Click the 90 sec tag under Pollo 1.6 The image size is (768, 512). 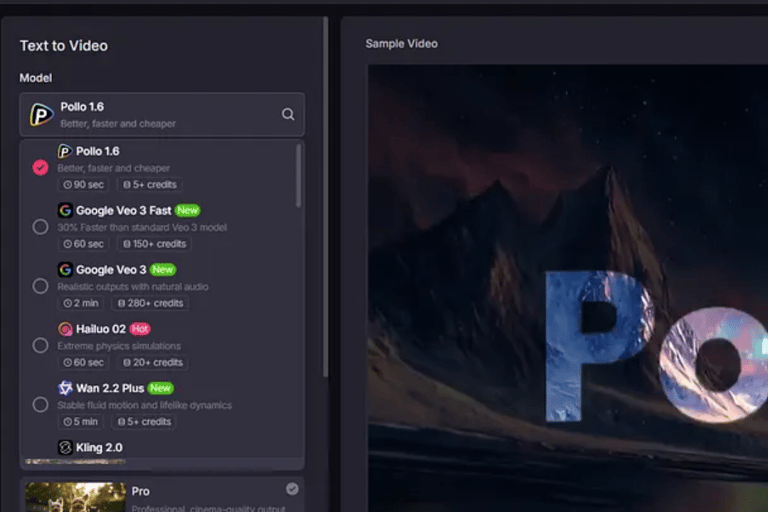83,185
